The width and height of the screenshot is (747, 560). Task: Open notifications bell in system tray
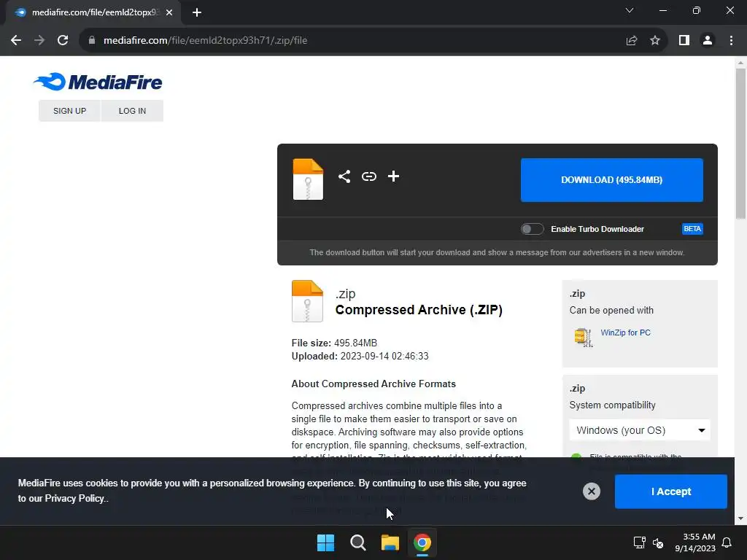(x=727, y=542)
